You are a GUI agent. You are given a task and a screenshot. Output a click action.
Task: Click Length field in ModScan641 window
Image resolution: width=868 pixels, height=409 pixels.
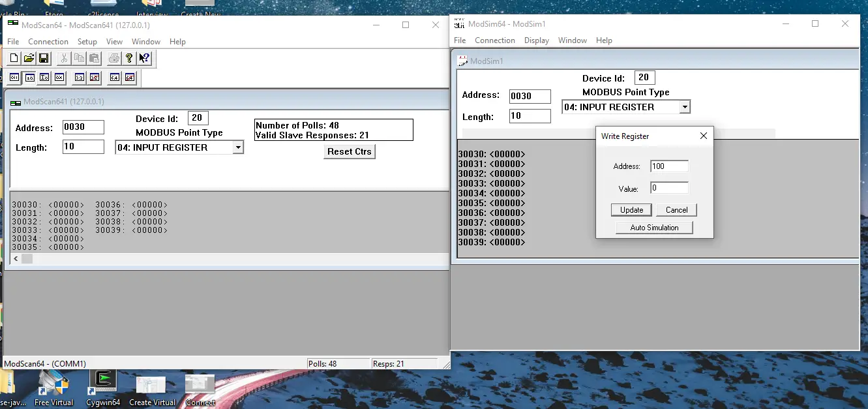click(x=83, y=147)
